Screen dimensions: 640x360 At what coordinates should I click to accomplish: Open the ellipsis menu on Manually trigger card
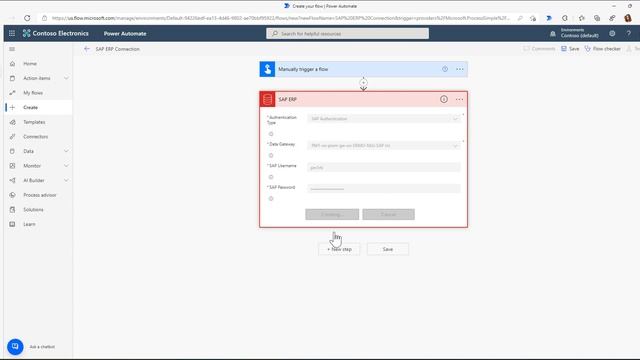460,69
